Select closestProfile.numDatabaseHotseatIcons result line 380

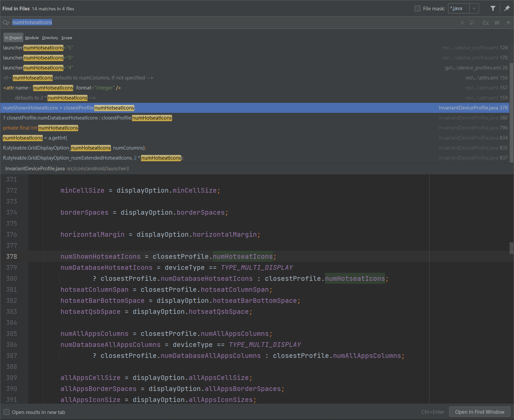tap(254, 118)
